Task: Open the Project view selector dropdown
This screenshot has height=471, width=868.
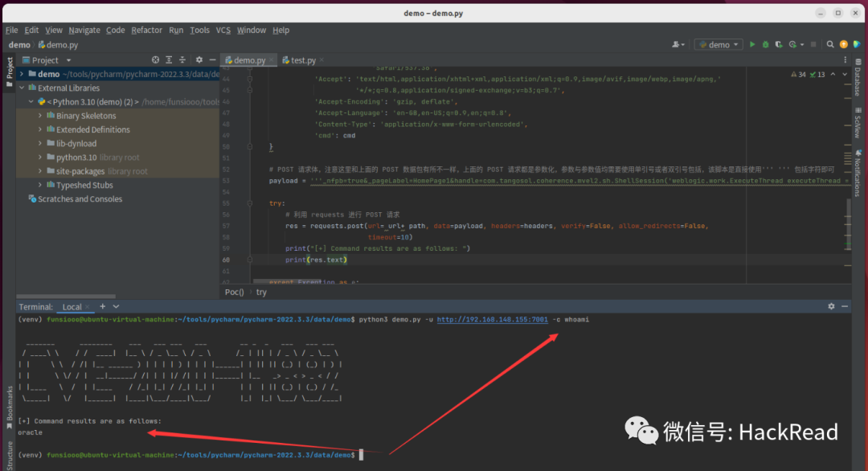Action: click(47, 59)
